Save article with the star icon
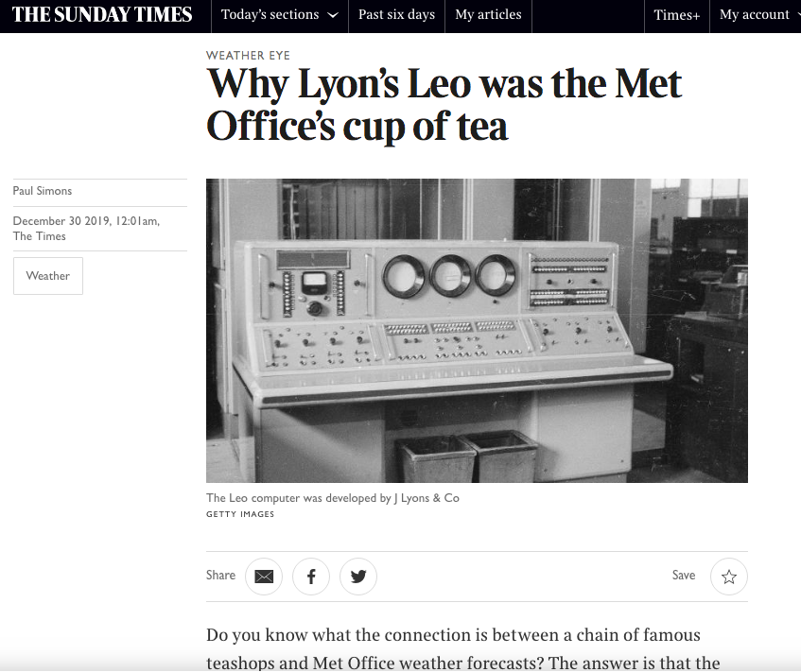The image size is (801, 672). tap(729, 577)
